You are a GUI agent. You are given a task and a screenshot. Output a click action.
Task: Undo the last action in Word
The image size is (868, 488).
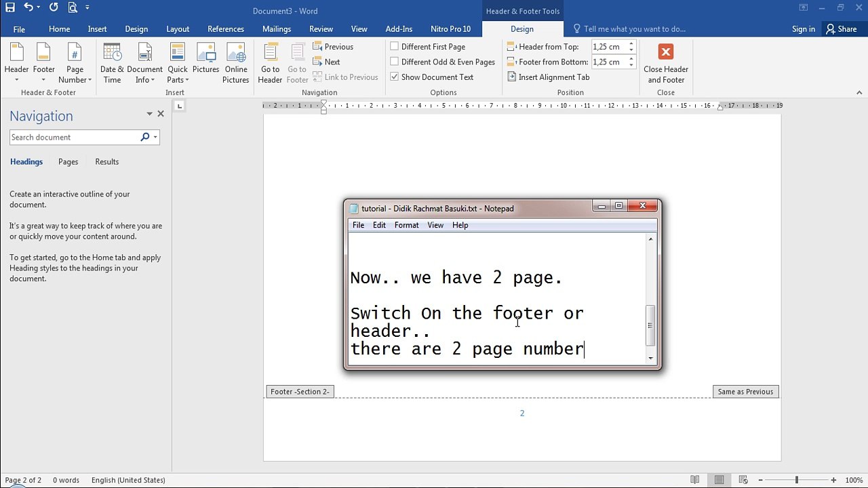pos(28,7)
